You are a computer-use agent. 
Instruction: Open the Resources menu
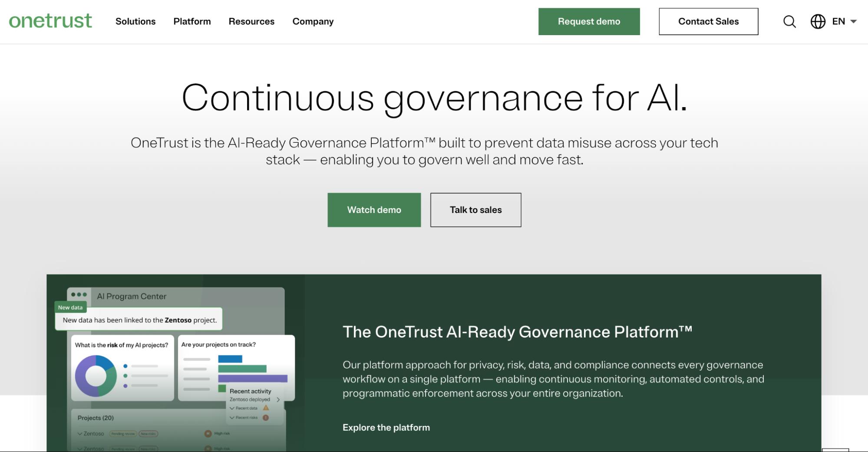(x=251, y=21)
